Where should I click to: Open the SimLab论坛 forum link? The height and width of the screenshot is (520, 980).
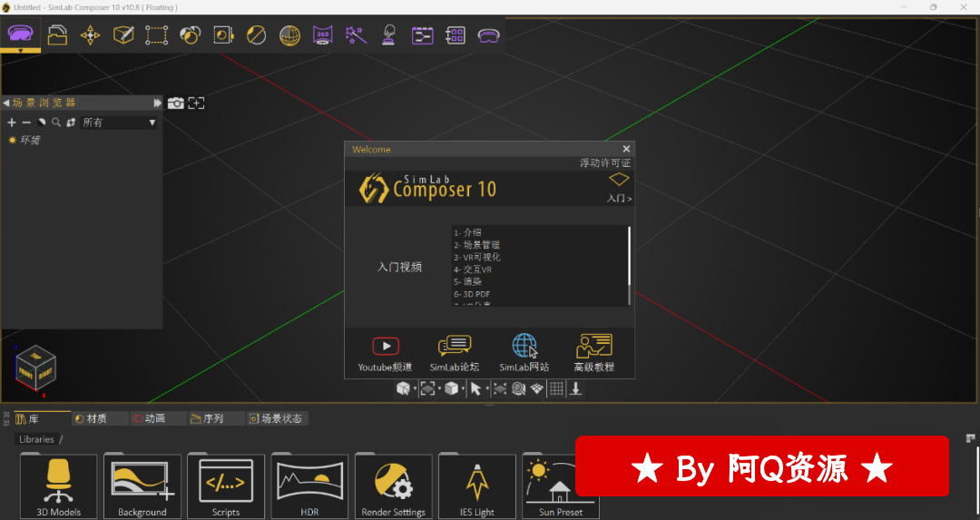point(455,354)
